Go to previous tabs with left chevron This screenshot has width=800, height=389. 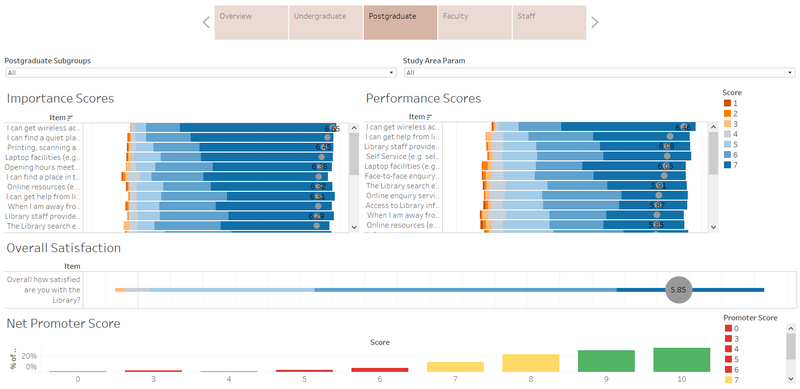coord(206,22)
